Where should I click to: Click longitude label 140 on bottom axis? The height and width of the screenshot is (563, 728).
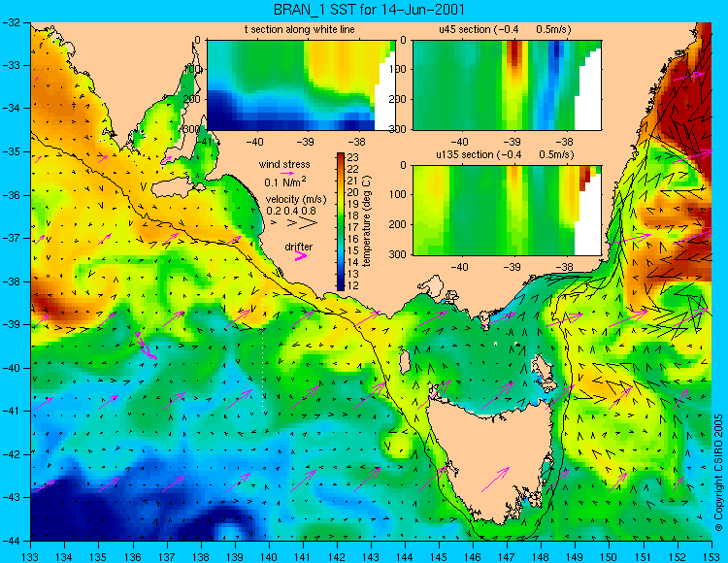click(268, 556)
